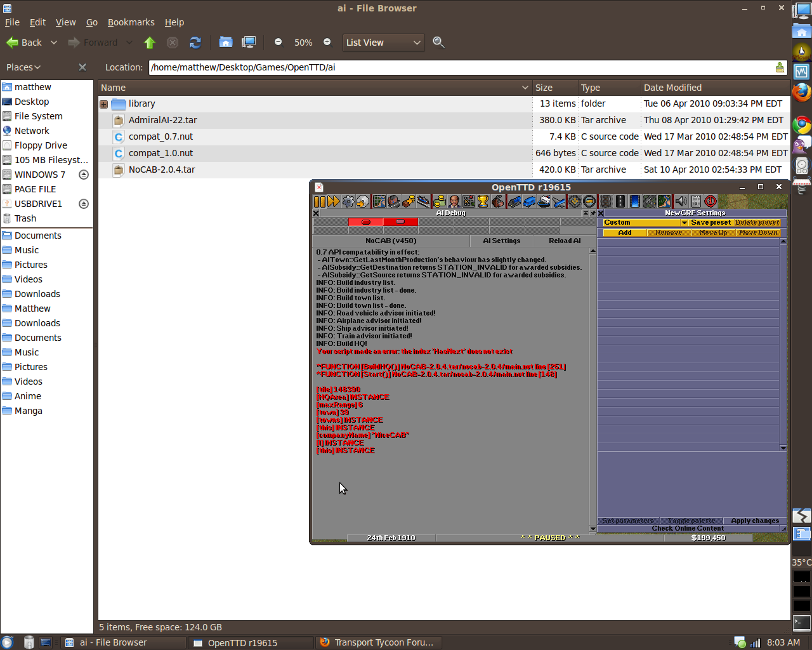Open OpenTTD station list icon
The width and height of the screenshot is (812, 650).
[423, 201]
